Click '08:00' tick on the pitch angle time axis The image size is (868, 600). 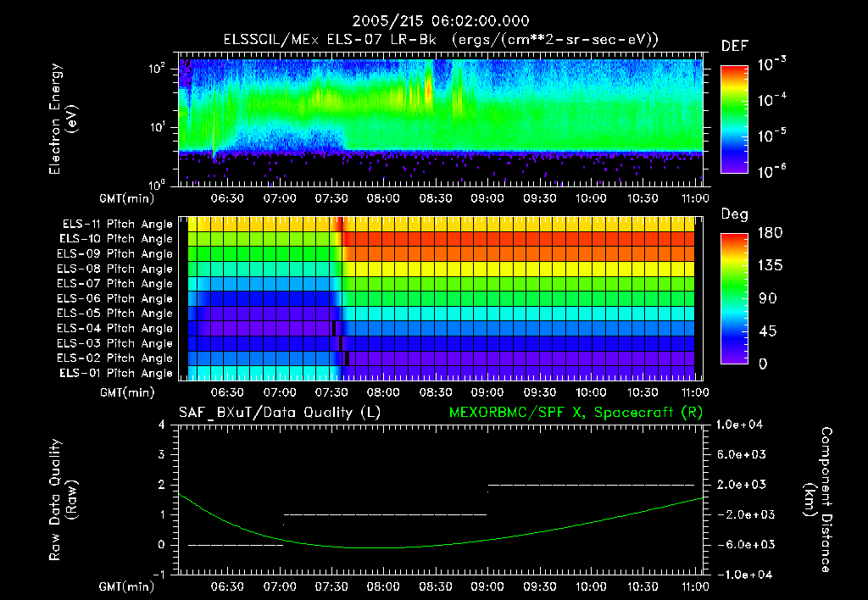383,392
